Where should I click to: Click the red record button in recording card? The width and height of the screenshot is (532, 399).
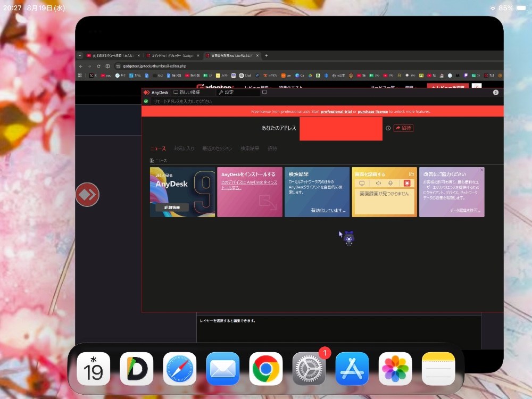(407, 183)
